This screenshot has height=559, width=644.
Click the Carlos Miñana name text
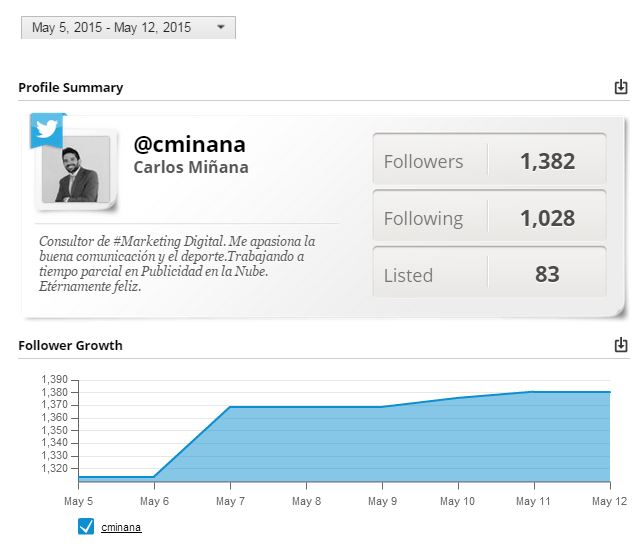[x=191, y=167]
